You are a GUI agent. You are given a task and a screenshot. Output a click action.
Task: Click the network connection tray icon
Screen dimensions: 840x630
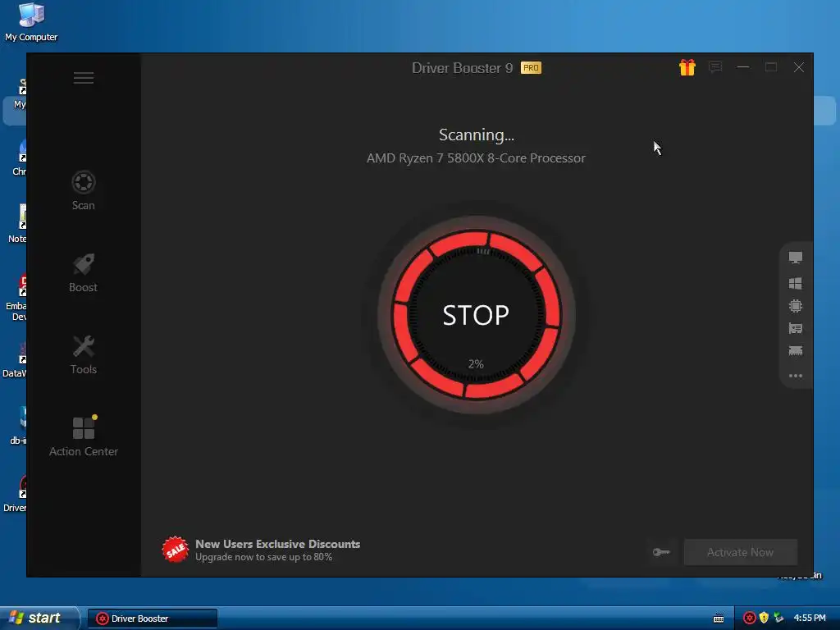pos(778,619)
